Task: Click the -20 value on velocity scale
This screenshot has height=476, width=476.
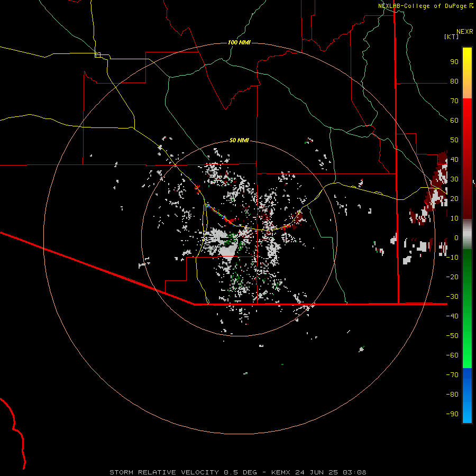Action: tap(452, 277)
